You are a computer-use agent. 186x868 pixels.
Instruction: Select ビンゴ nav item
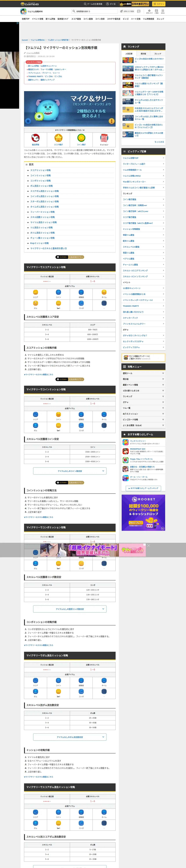[x=126, y=19]
